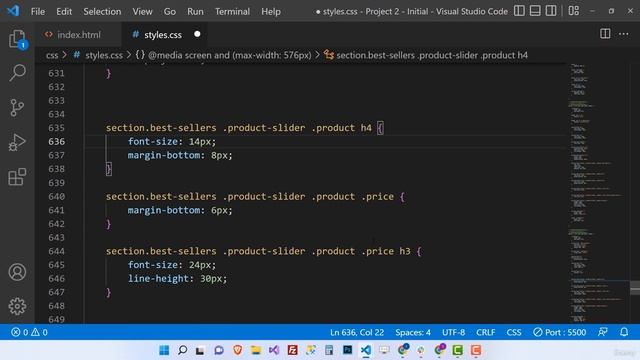This screenshot has width=640, height=360.
Task: Click the VS Code logo in title bar
Action: pos(13,11)
